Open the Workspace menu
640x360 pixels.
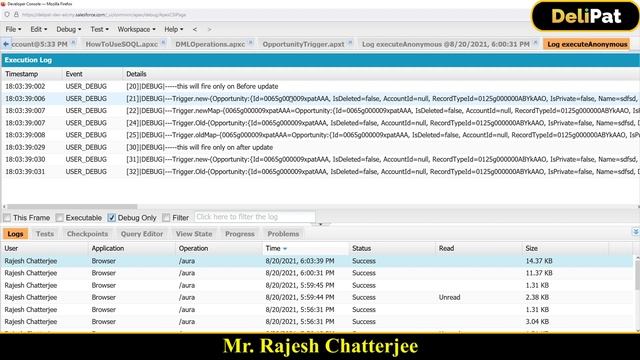coord(136,29)
